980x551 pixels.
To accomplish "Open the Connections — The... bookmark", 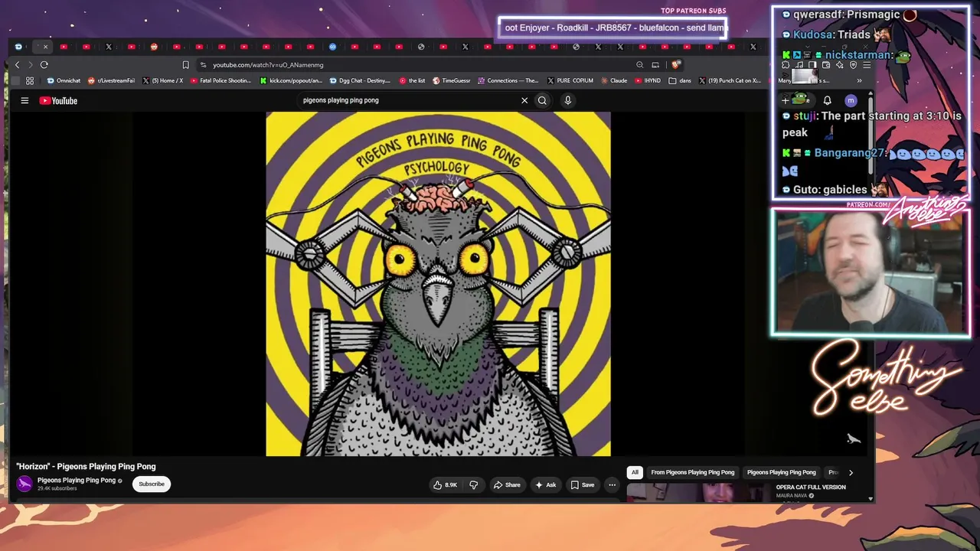I will [x=508, y=80].
